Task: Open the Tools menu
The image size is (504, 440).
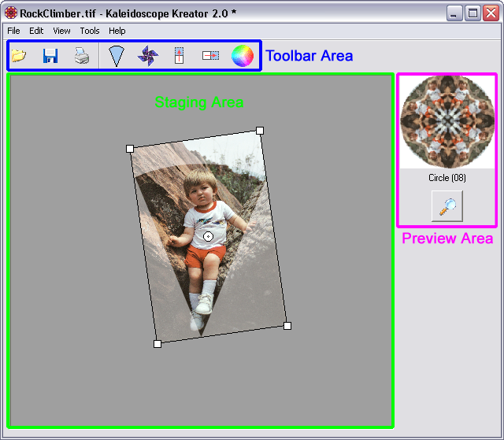Action: pos(90,31)
